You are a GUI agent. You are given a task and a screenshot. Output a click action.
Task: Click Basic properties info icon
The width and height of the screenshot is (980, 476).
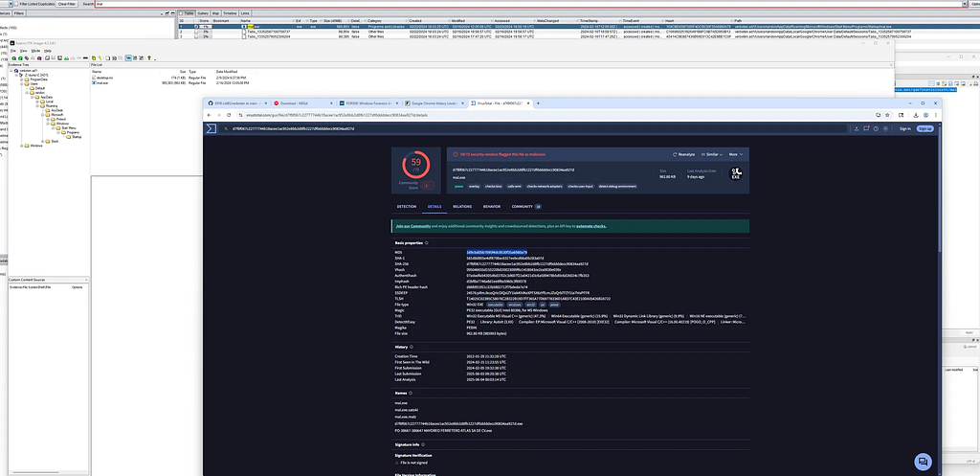point(426,242)
